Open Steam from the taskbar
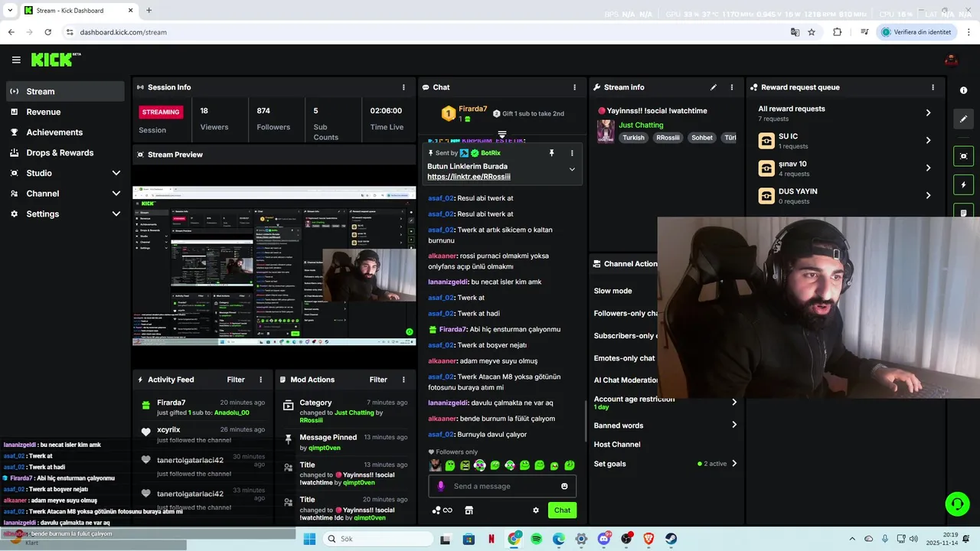Viewport: 980px width, 551px height. point(671,539)
